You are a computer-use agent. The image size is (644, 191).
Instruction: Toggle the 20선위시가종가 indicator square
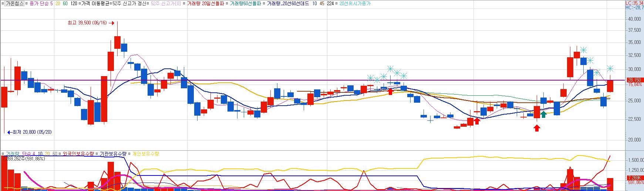[336, 3]
